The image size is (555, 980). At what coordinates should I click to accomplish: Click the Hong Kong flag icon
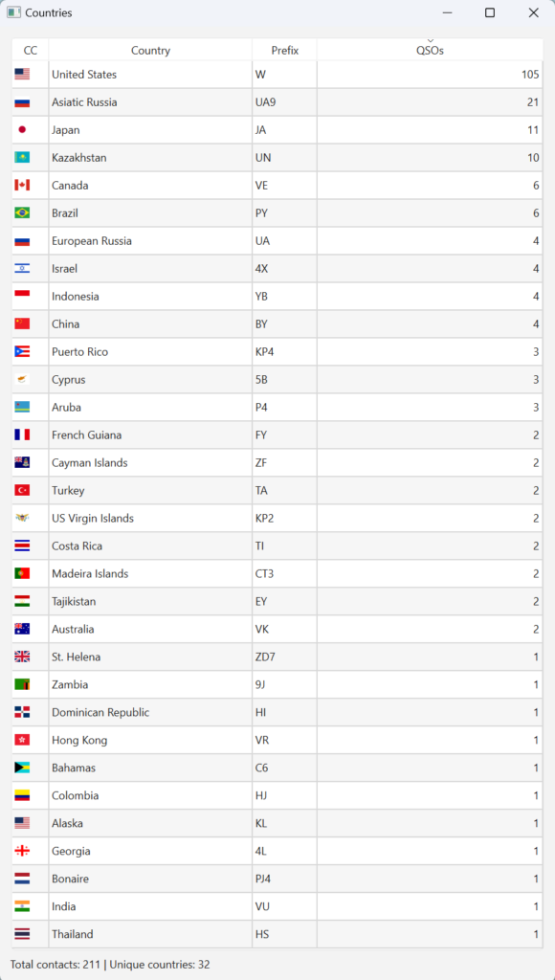point(22,740)
